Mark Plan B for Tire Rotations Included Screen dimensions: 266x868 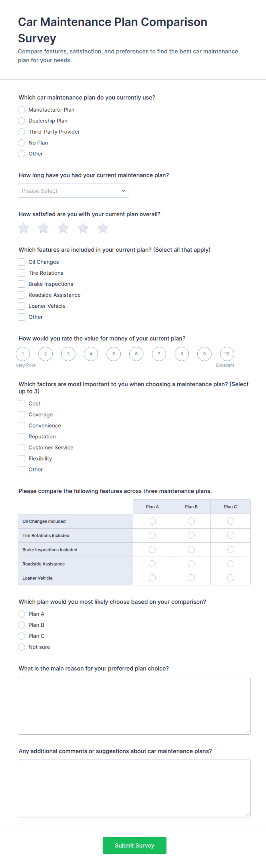[191, 535]
